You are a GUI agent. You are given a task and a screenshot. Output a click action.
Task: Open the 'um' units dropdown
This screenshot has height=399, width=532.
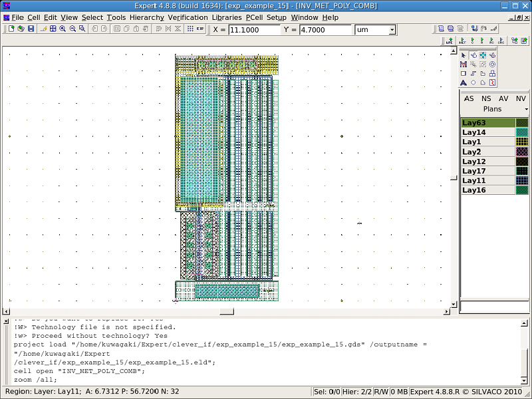(392, 30)
